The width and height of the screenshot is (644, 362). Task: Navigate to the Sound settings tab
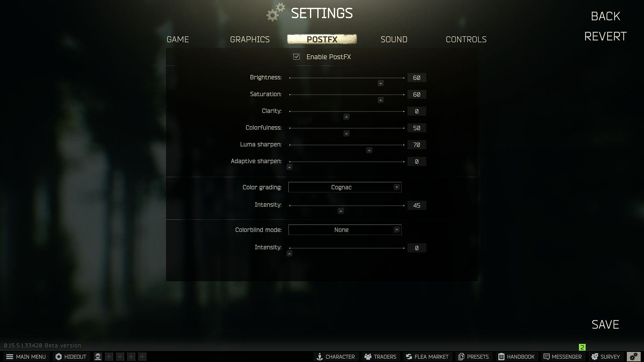click(394, 39)
